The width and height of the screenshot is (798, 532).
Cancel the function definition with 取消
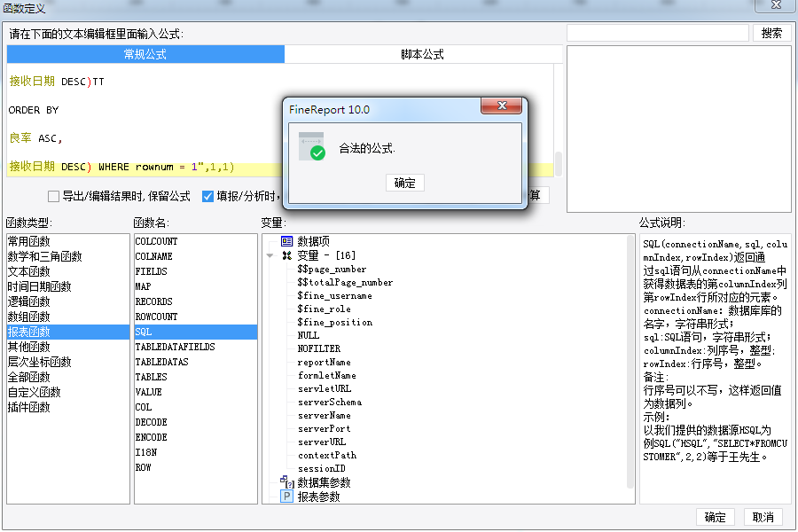point(763,517)
